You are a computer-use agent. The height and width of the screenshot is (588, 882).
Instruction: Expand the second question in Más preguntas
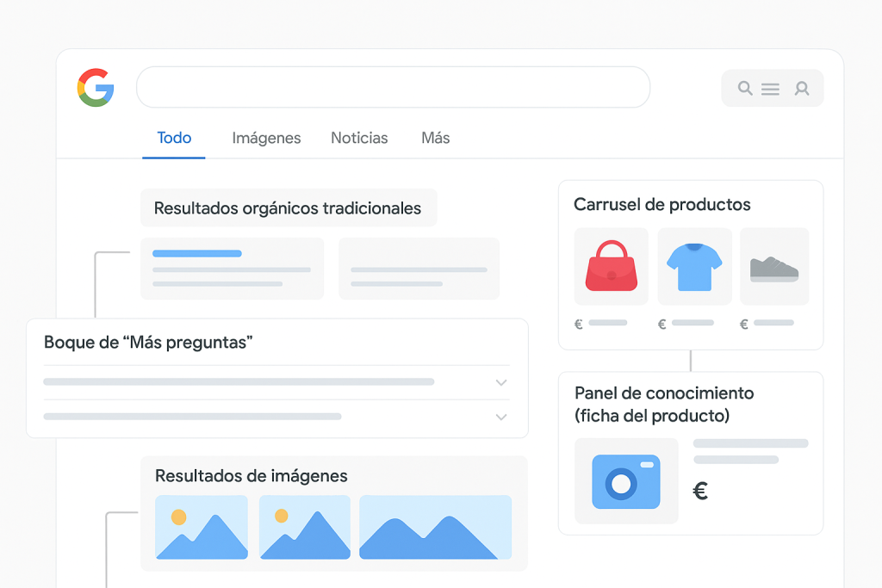pos(501,417)
